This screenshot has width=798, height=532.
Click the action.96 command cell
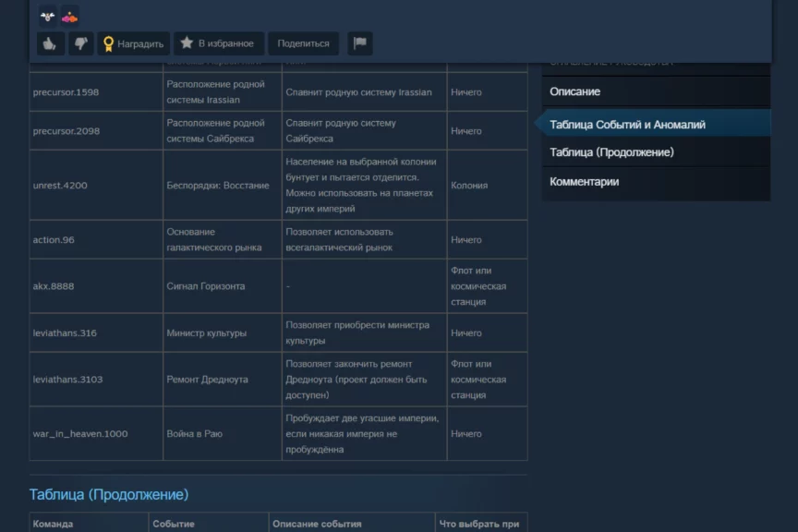coord(54,240)
